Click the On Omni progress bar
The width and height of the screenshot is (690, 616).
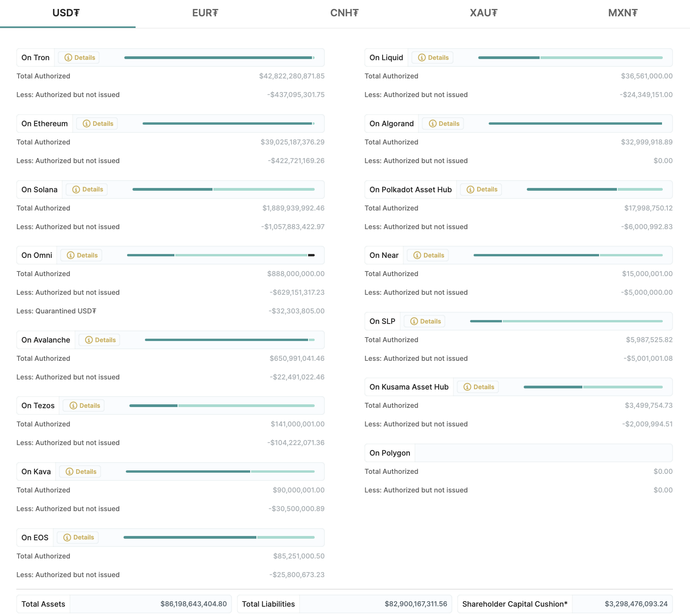tap(221, 255)
